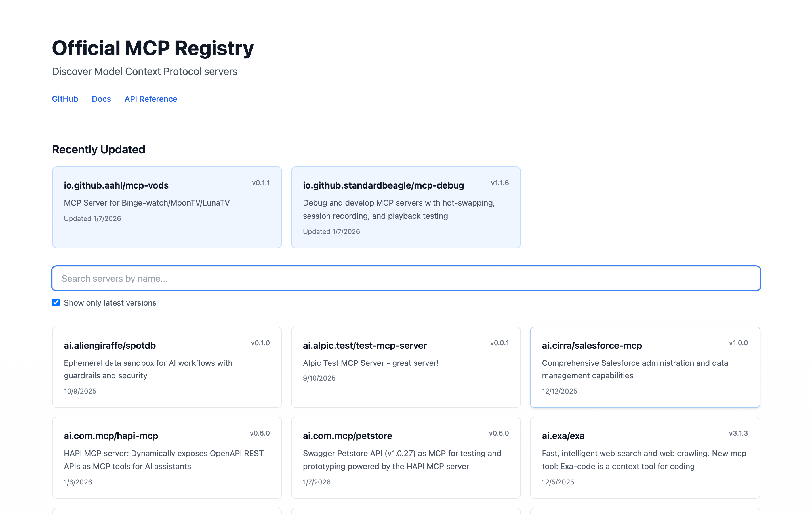
Task: Focus the Search servers by name field
Action: 406,278
